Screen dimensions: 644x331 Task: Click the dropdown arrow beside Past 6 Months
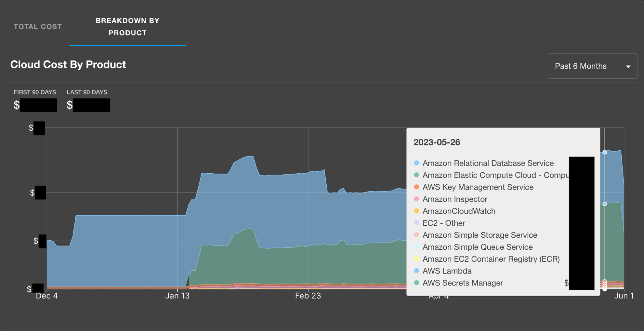pos(628,67)
